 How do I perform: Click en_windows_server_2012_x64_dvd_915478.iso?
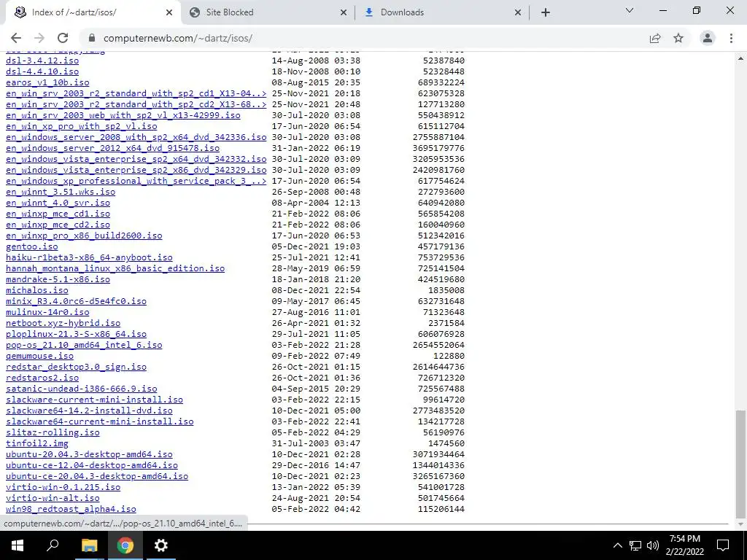click(112, 148)
